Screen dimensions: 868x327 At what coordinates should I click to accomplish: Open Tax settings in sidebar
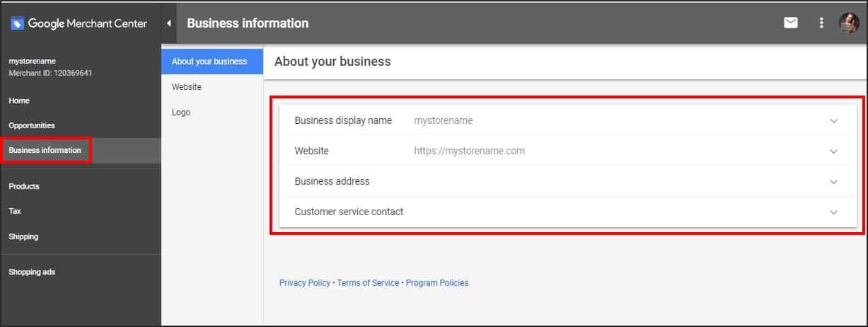(15, 211)
